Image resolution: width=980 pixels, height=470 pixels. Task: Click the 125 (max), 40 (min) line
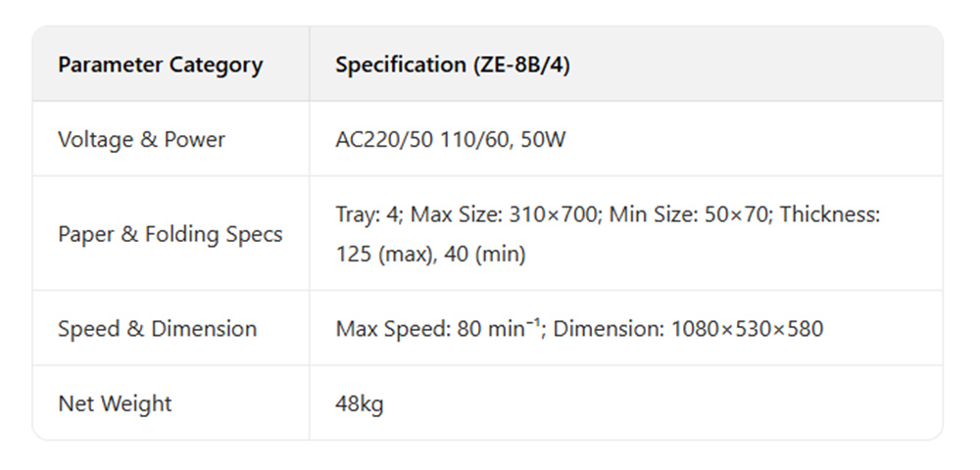tap(430, 255)
